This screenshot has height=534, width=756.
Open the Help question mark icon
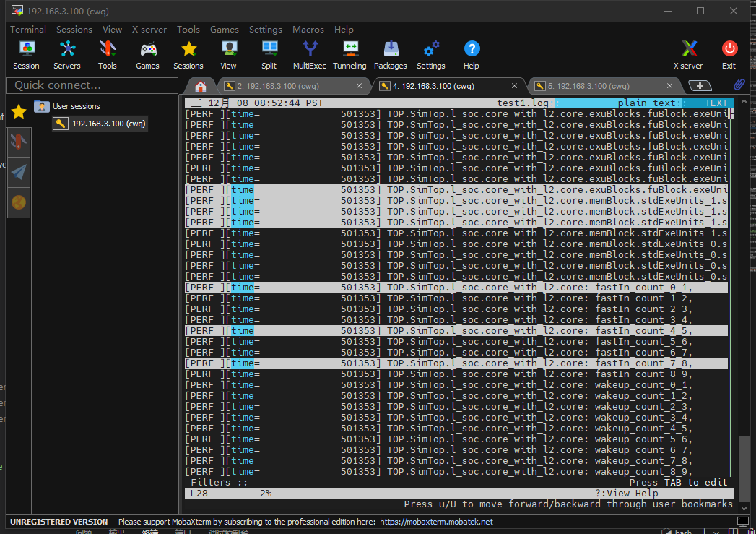pos(472,56)
